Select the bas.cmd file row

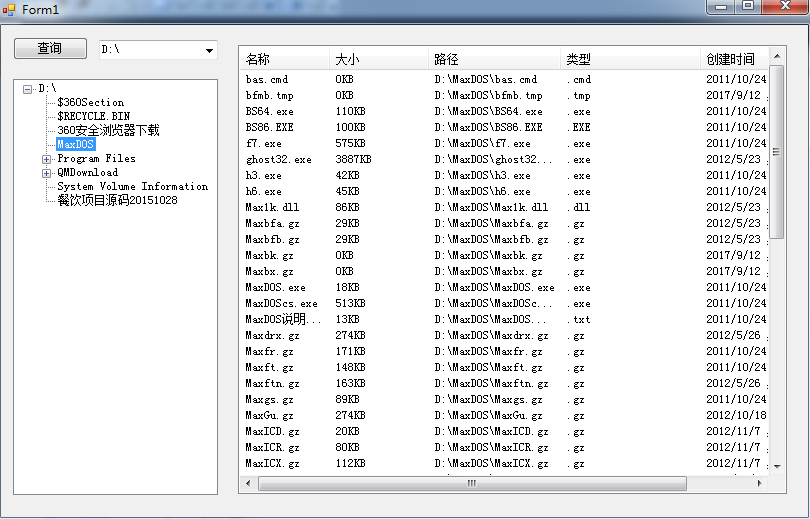click(504, 80)
